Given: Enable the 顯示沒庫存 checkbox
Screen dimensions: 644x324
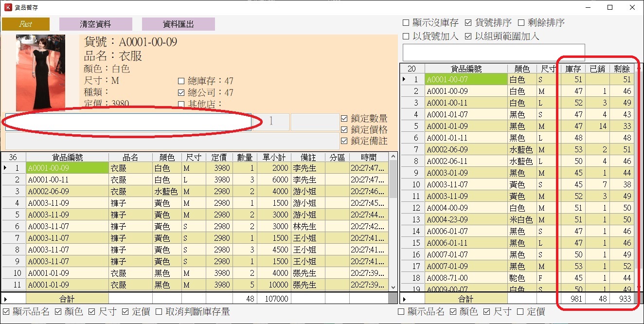Looking at the screenshot, I should (x=406, y=23).
